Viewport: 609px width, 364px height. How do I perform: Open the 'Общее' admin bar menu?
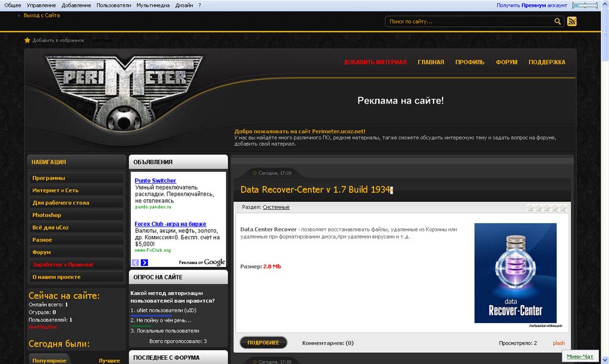tap(12, 5)
